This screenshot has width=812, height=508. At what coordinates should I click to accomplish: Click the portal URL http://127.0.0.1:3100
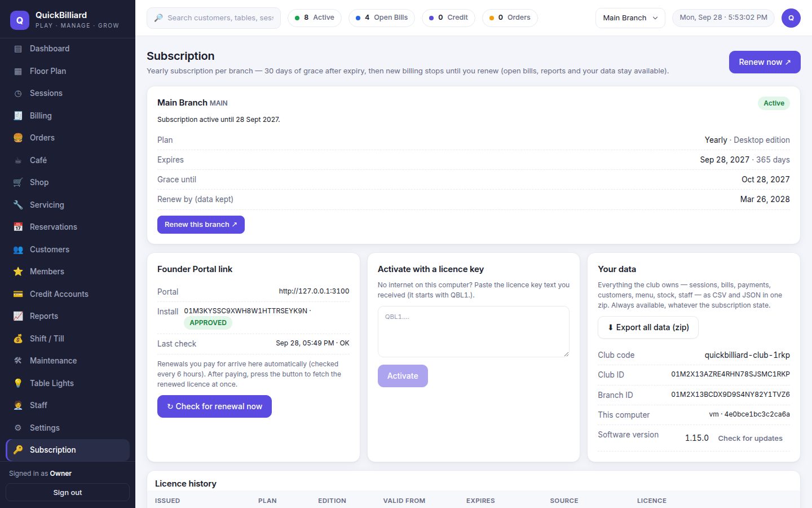coord(314,291)
